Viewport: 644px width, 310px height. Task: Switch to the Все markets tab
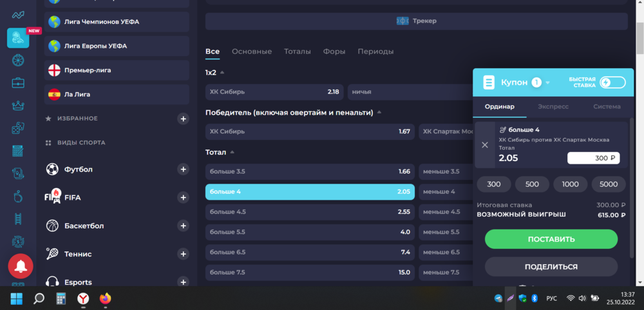(x=213, y=52)
